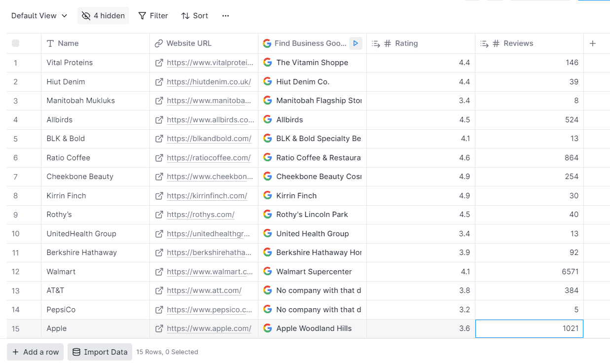
Task: Click the name cell Berkshire Hathaway
Action: (96, 253)
